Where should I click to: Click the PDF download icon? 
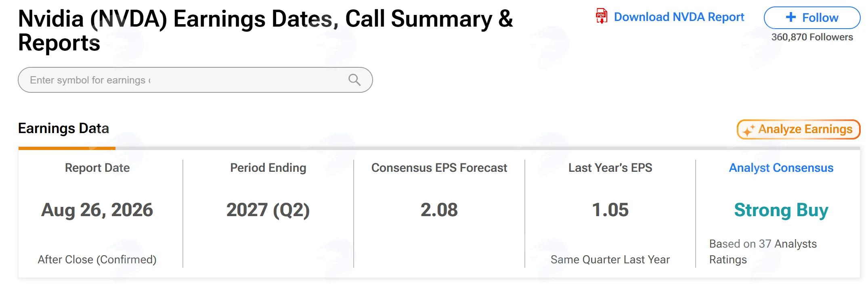point(602,16)
